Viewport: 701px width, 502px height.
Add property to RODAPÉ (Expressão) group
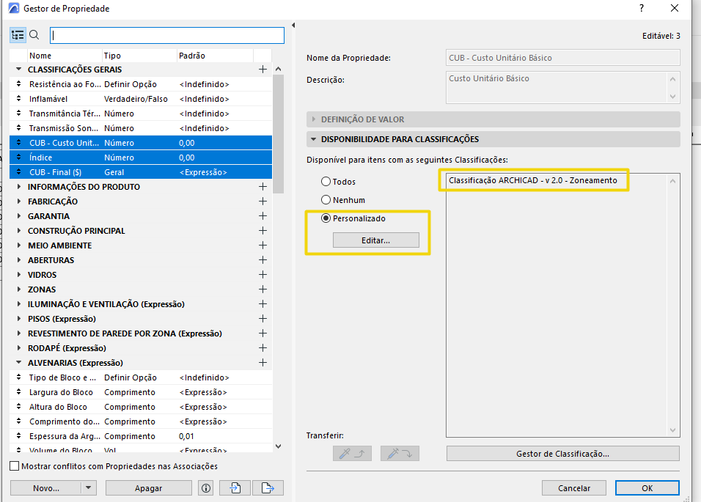(263, 348)
